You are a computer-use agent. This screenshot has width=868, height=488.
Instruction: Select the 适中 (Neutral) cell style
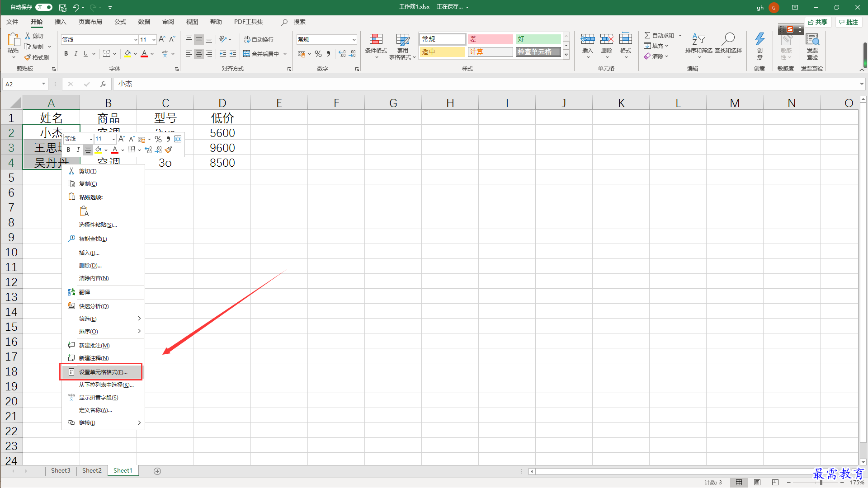coord(442,52)
